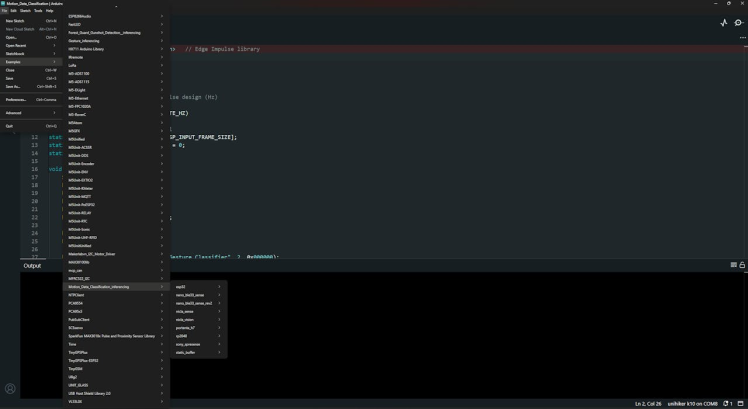Click the account profile icon in sidebar
This screenshot has height=409, width=748.
tap(10, 388)
